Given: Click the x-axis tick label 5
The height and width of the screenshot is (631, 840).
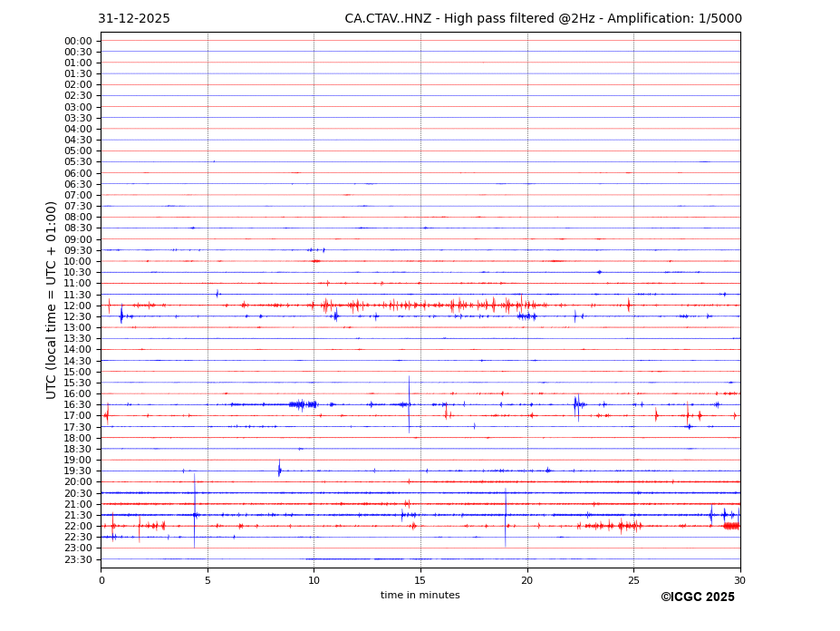Looking at the screenshot, I should pyautogui.click(x=208, y=580).
